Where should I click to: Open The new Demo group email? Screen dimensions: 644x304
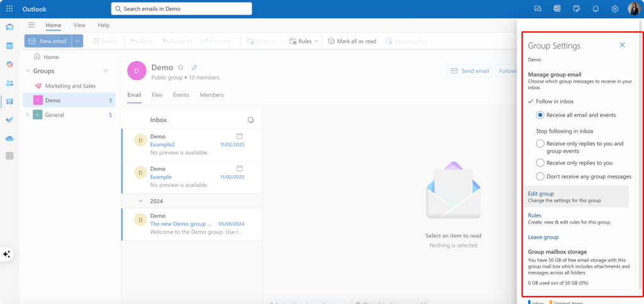pos(191,224)
